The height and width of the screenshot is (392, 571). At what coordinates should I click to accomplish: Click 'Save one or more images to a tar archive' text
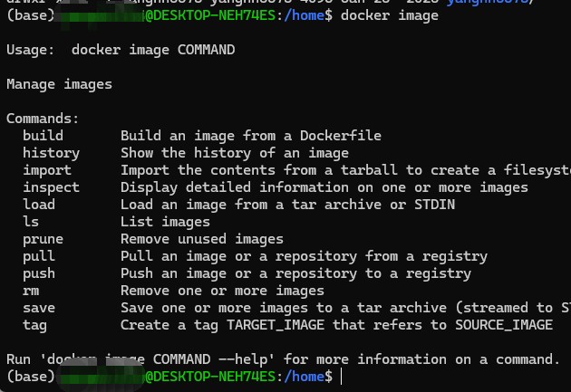coord(284,308)
